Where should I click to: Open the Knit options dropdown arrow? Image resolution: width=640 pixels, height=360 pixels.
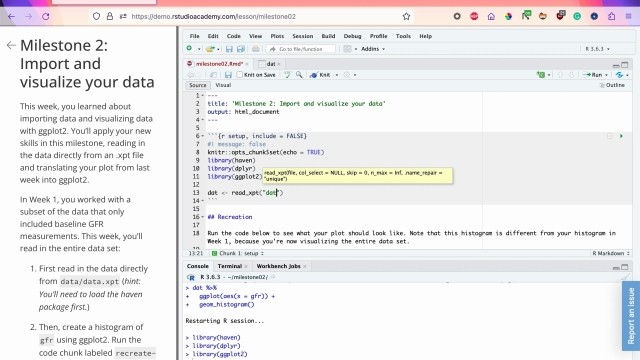click(x=337, y=75)
